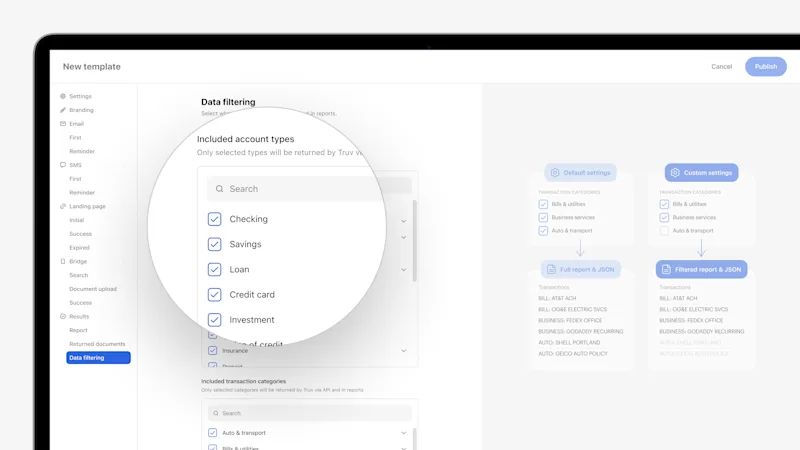Image resolution: width=800 pixels, height=450 pixels.
Task: Click the Branding pencil icon
Action: [63, 110]
